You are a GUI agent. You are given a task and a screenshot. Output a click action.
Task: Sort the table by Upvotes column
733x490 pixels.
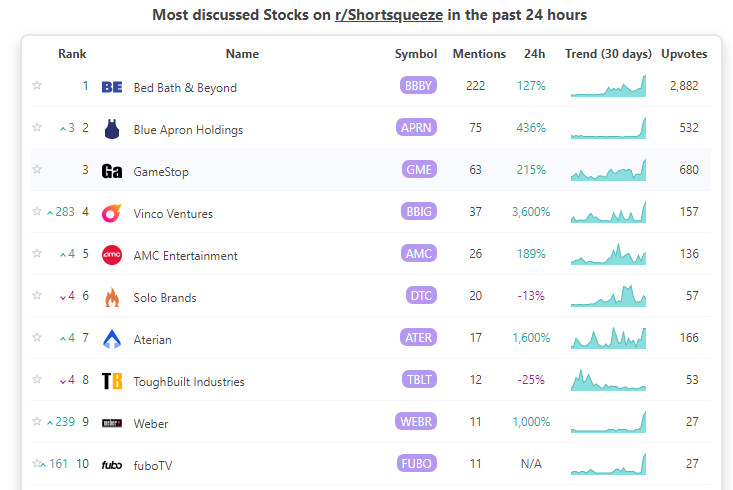(x=685, y=54)
